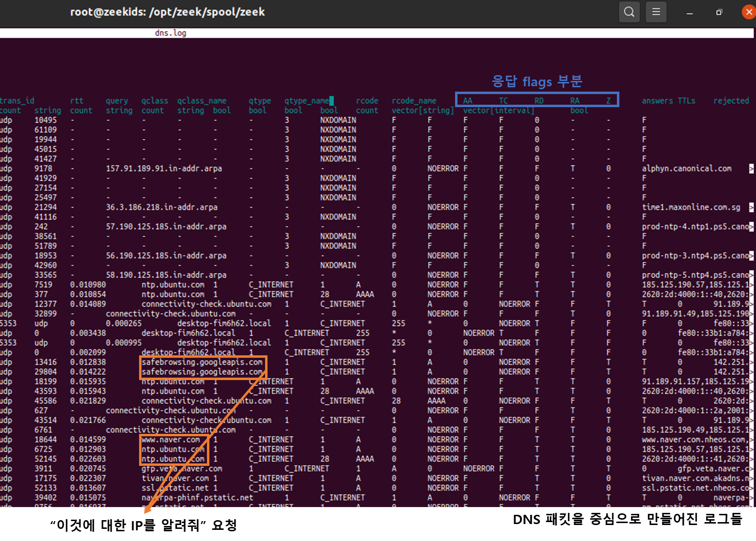Click the RD flag header
Viewport: 756px width, 541px height.
539,101
